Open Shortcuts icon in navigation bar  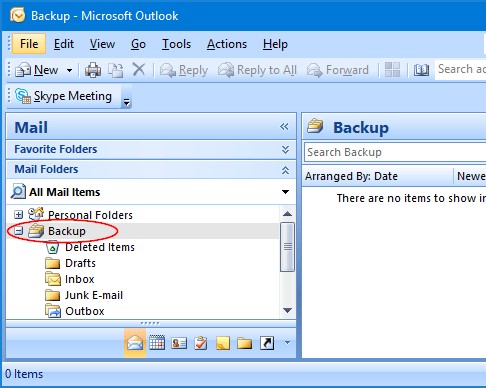tap(267, 343)
